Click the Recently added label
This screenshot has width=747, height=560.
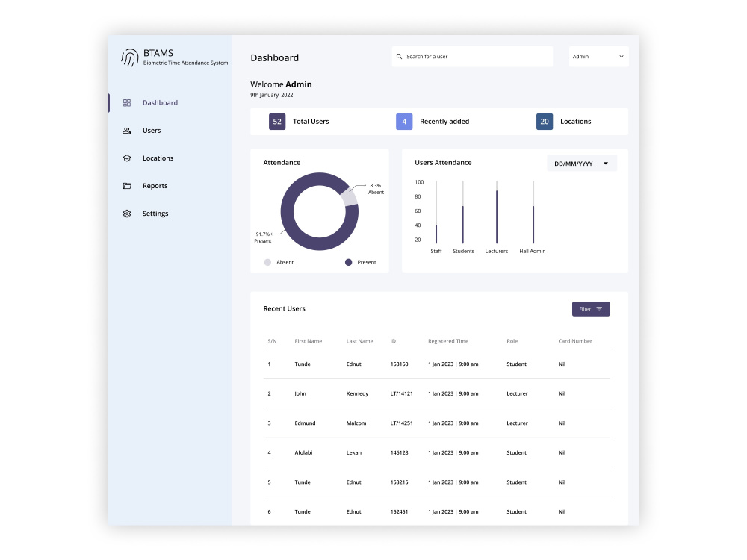[444, 122]
